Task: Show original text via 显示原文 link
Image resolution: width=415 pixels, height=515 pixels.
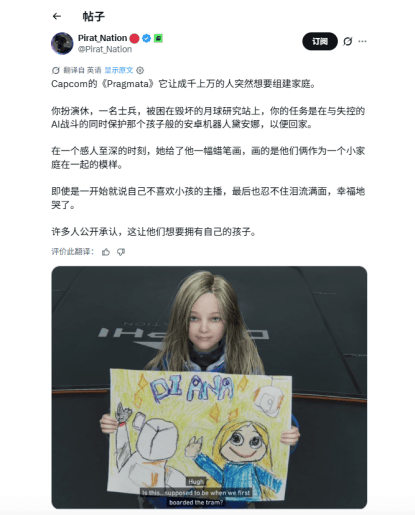Action: coord(119,70)
